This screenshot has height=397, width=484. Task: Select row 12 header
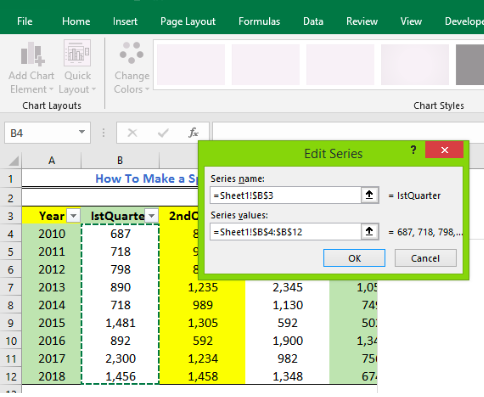11,376
